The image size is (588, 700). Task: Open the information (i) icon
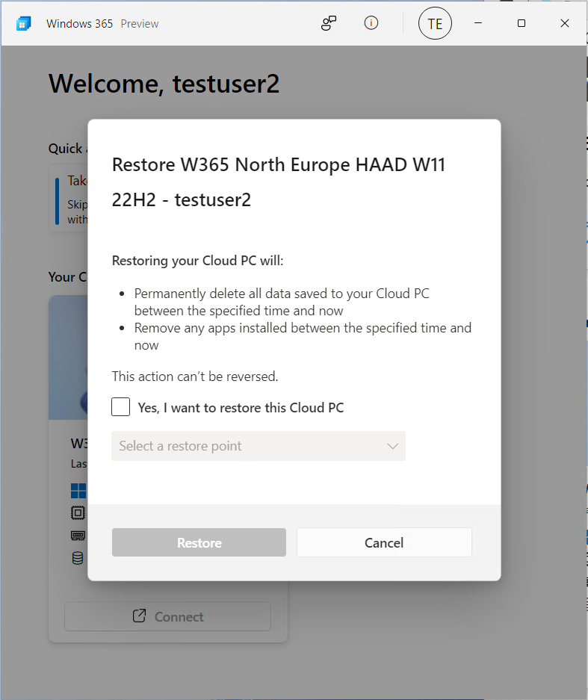(x=371, y=22)
